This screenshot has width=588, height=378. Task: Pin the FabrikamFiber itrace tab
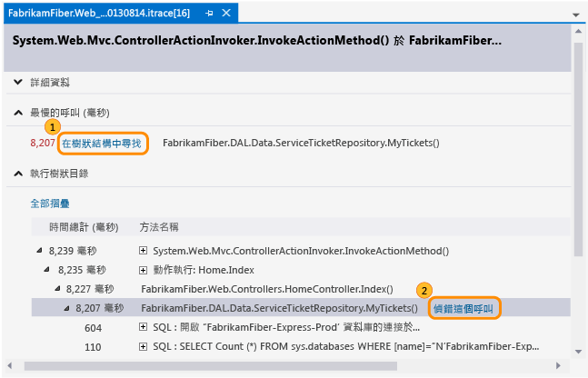point(209,13)
